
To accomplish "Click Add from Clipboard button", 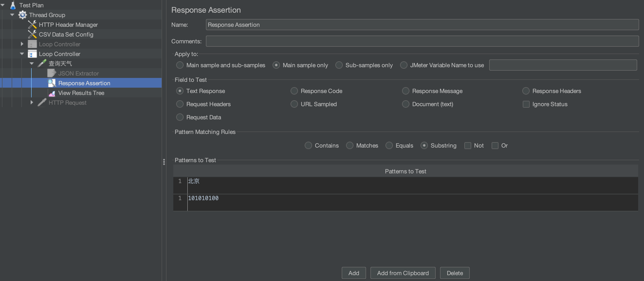I will pos(403,273).
